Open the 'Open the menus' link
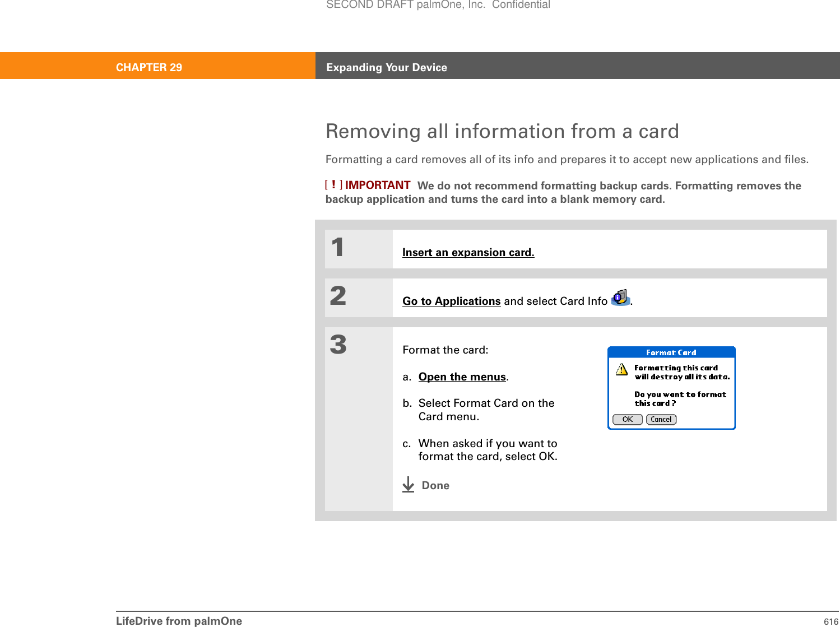The height and width of the screenshot is (627, 840). 462,377
